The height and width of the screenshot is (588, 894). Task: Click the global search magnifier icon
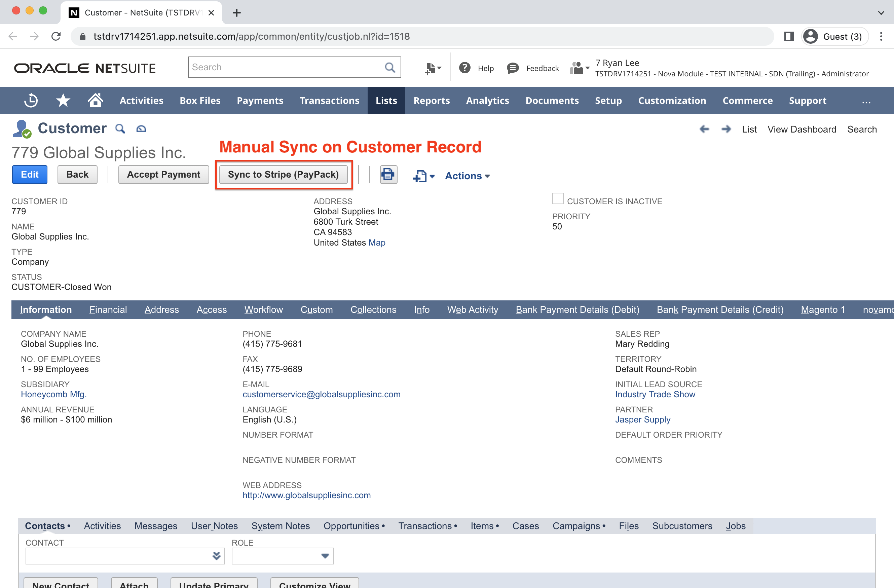pyautogui.click(x=390, y=67)
